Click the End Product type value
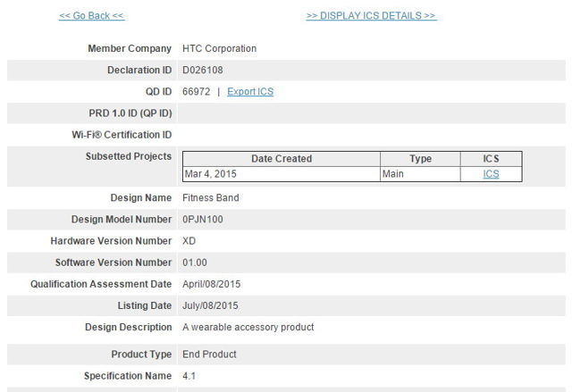Viewport: 572px width, 392px height. point(209,354)
